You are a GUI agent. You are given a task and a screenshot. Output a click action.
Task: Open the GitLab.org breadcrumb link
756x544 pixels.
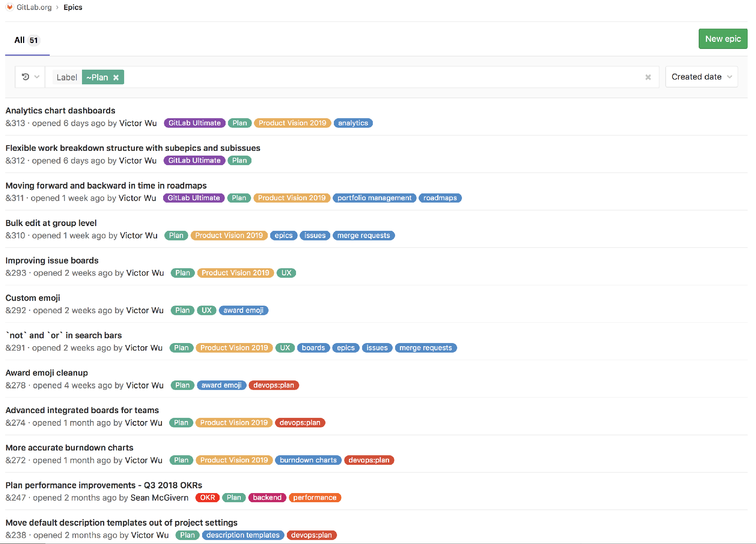[x=34, y=7]
